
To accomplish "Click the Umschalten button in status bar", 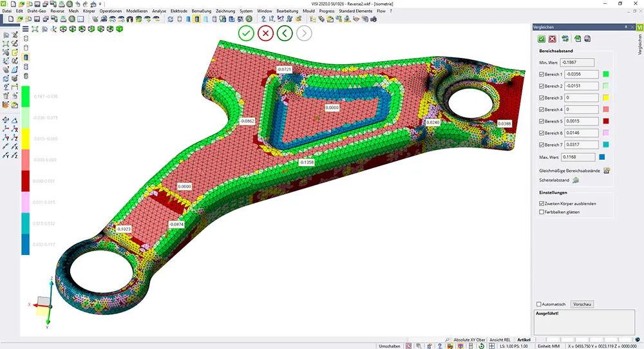I will pyautogui.click(x=390, y=346).
